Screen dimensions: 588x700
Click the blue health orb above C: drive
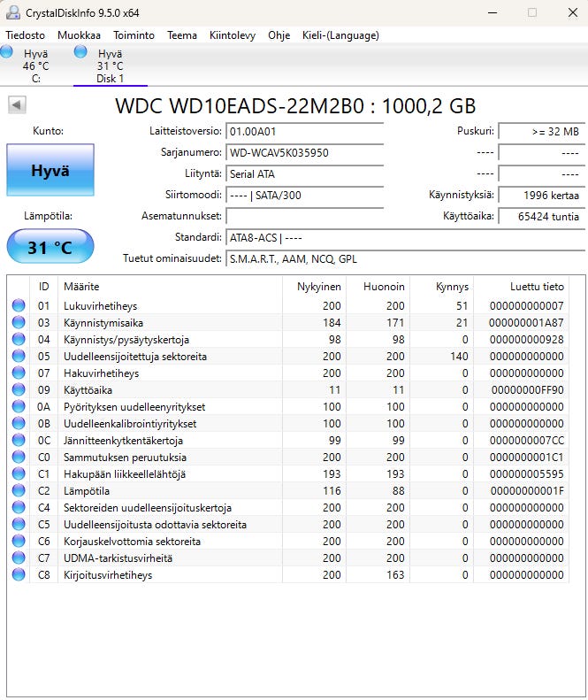pyautogui.click(x=7, y=52)
